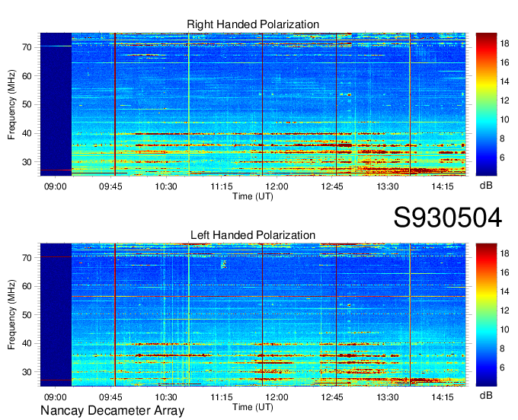The width and height of the screenshot is (518, 420).
Task: Click the 10 value on Left Handed colorbar
Action: tap(504, 329)
